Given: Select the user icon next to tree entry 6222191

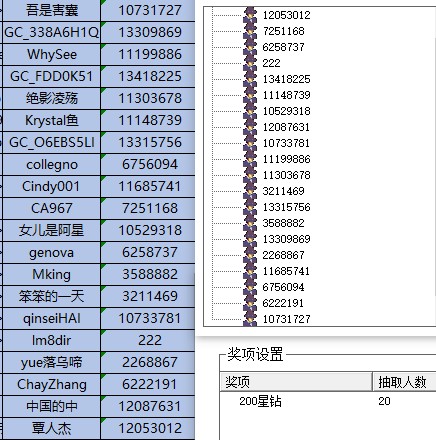Looking at the screenshot, I should pos(250,303).
